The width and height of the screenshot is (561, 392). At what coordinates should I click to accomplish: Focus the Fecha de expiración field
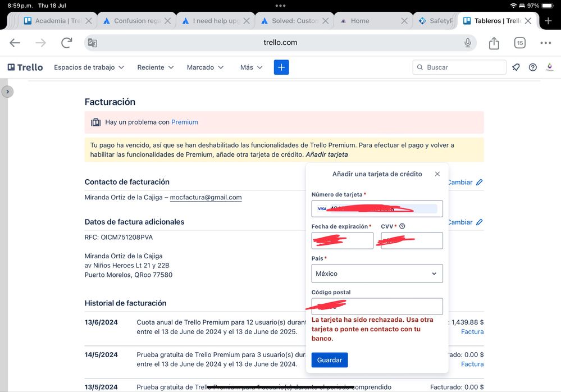[x=343, y=241]
